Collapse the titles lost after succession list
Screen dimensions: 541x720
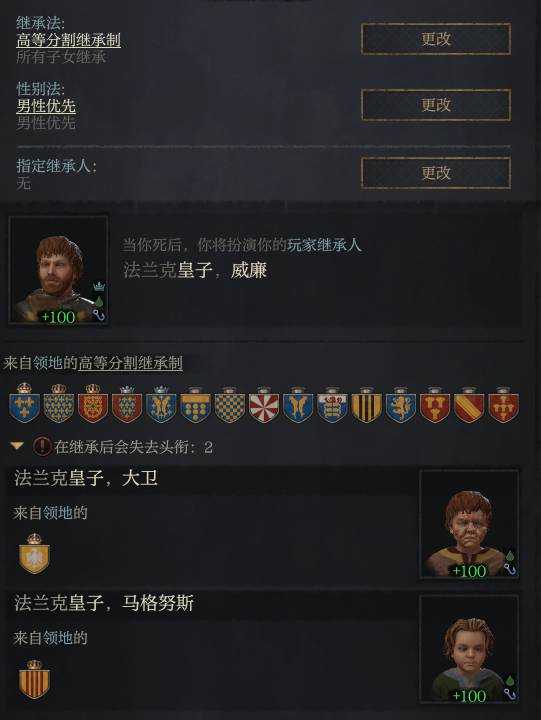(x=17, y=446)
